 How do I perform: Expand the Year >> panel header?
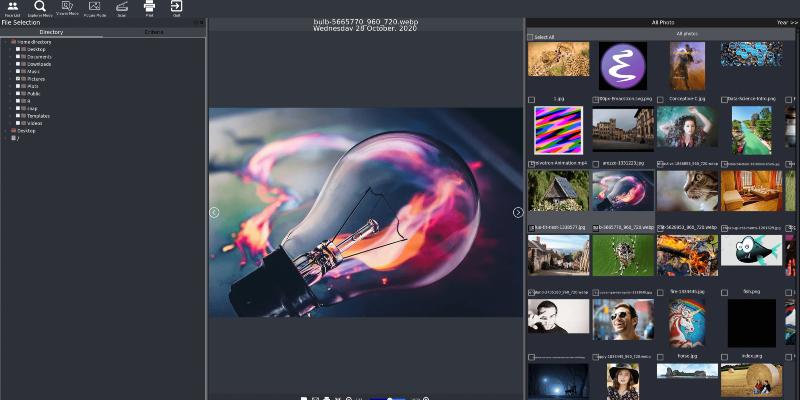coord(786,21)
